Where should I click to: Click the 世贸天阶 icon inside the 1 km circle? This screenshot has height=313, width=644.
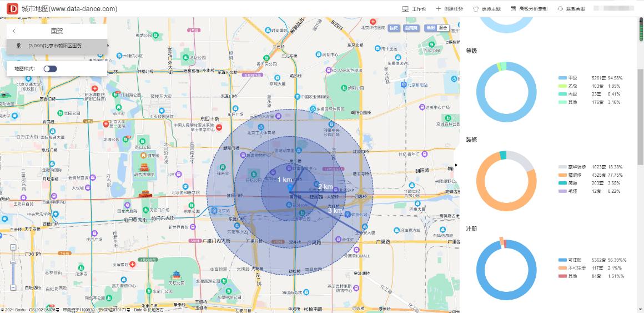273,173
